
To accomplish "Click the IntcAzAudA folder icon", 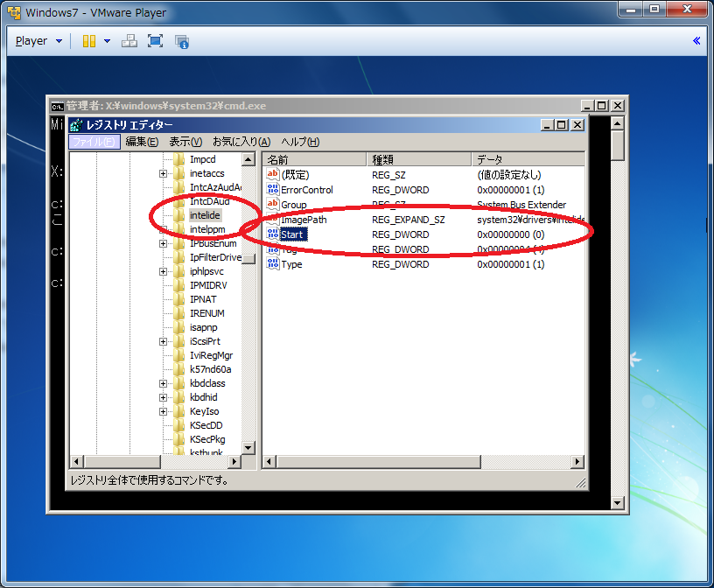I will (179, 187).
